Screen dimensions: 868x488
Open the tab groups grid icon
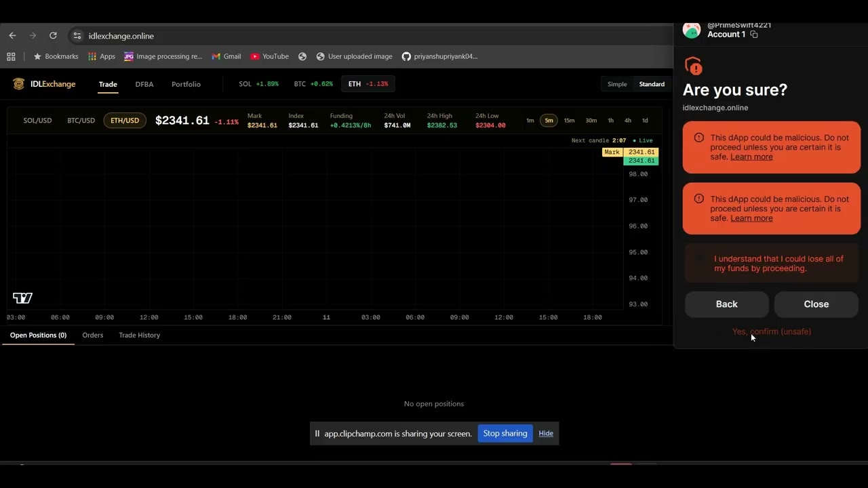click(x=11, y=56)
